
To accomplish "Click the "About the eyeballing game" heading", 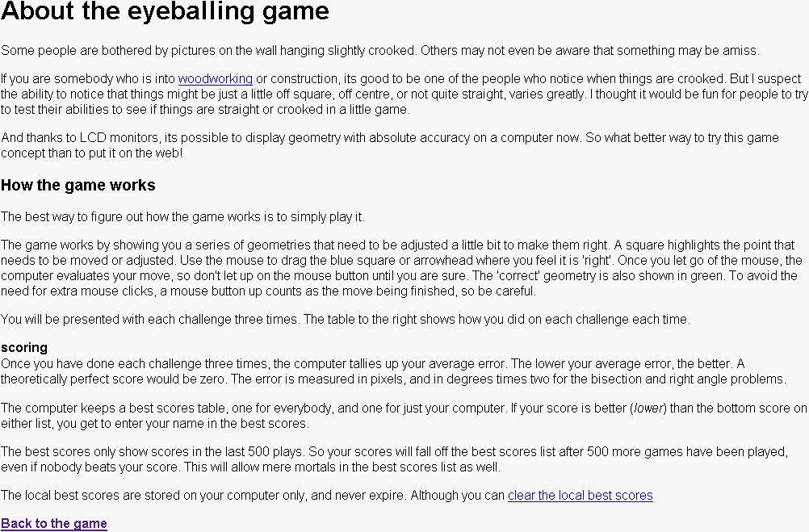I will point(165,12).
